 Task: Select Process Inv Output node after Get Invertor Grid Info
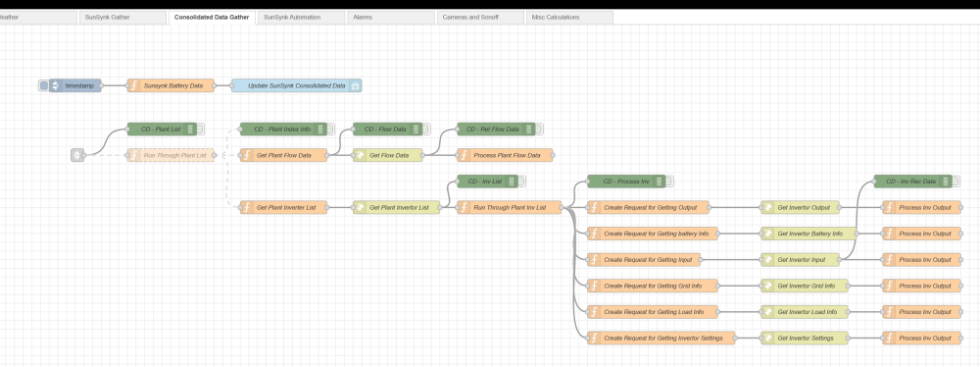coord(921,286)
